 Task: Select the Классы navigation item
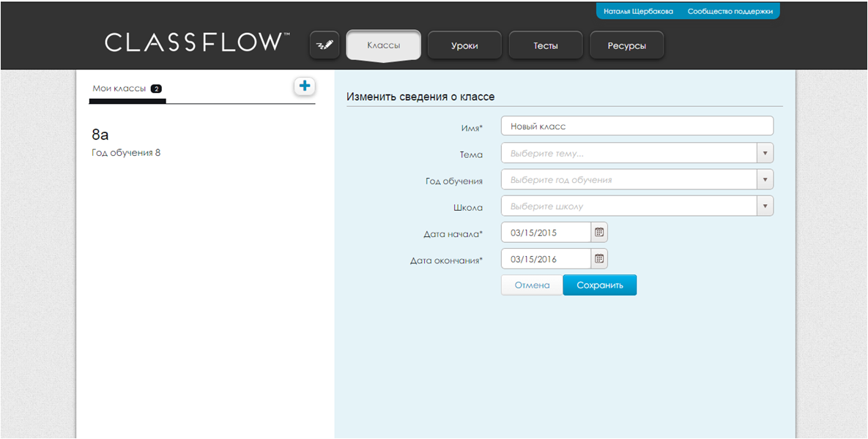coord(383,45)
